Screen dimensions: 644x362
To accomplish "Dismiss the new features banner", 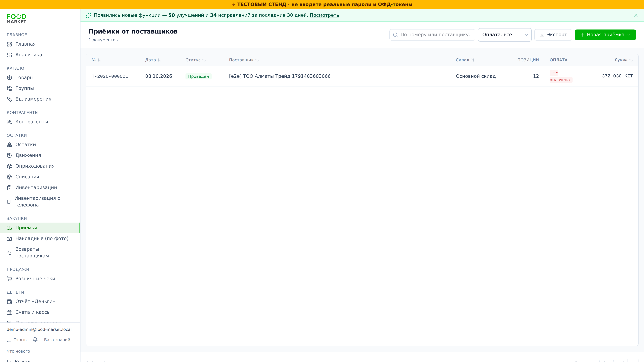I will click(636, 15).
